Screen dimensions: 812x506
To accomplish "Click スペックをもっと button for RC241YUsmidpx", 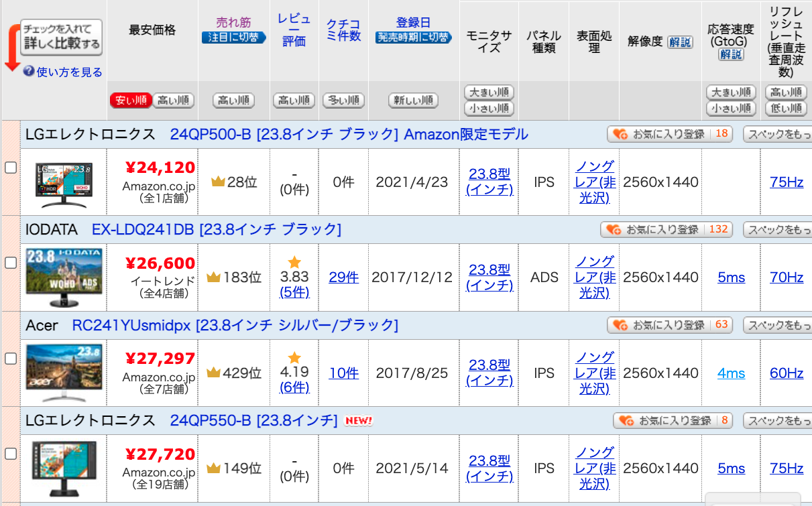I will pos(778,324).
